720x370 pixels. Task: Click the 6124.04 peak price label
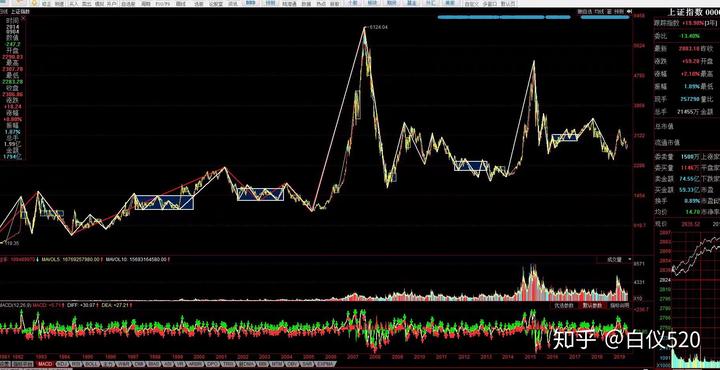pyautogui.click(x=378, y=28)
